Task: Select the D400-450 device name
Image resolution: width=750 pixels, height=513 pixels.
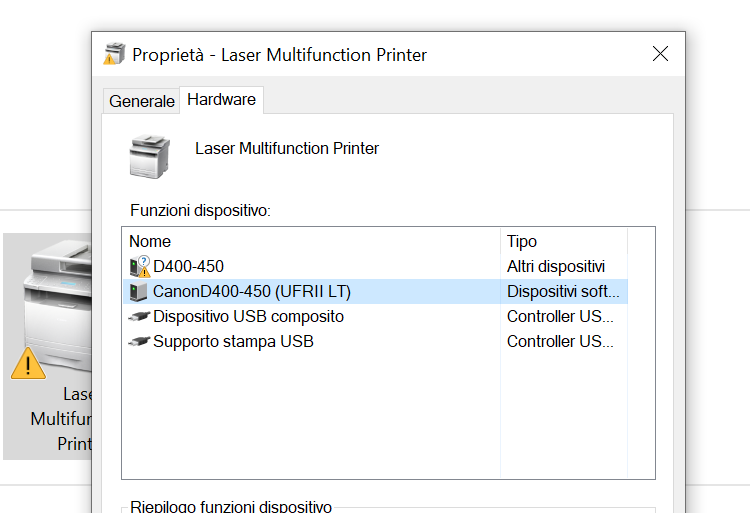Action: (x=188, y=267)
